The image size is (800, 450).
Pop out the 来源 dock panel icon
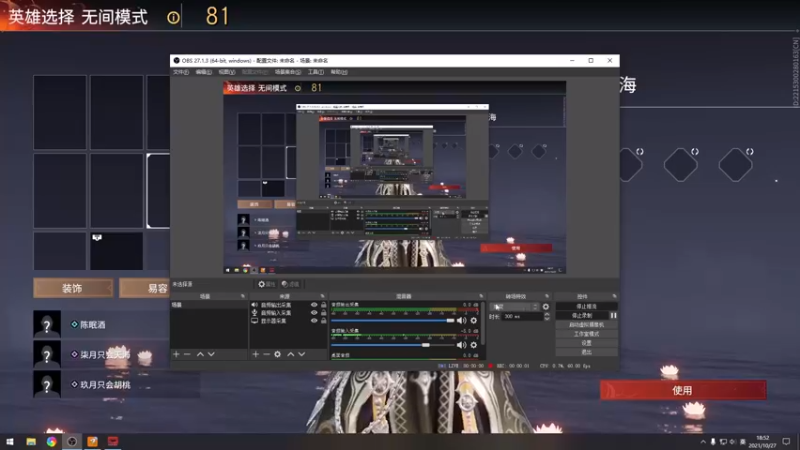[322, 296]
